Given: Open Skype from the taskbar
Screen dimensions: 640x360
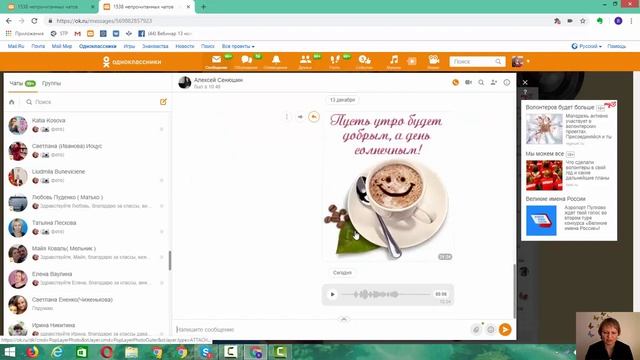Looking at the screenshot, I should click(206, 352).
